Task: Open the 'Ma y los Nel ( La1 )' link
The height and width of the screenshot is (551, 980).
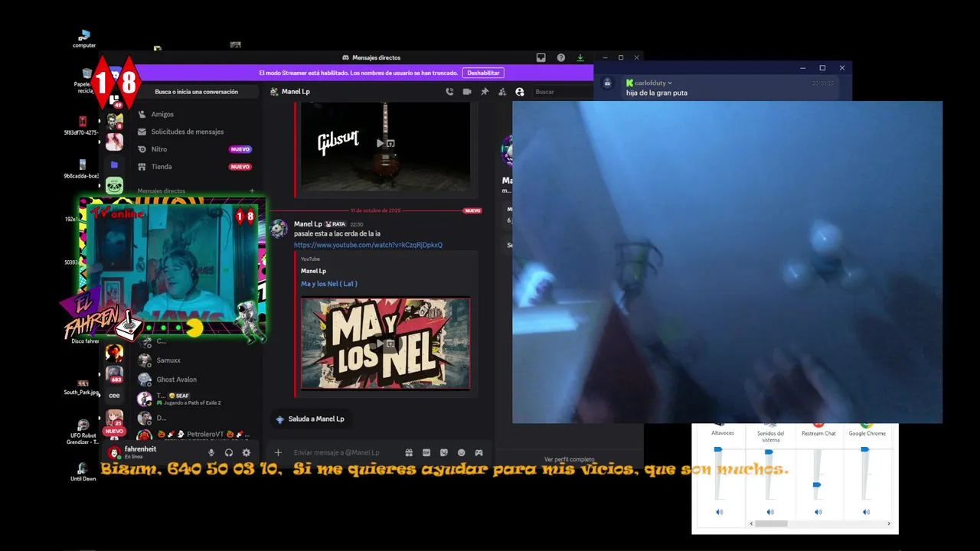Action: (329, 284)
